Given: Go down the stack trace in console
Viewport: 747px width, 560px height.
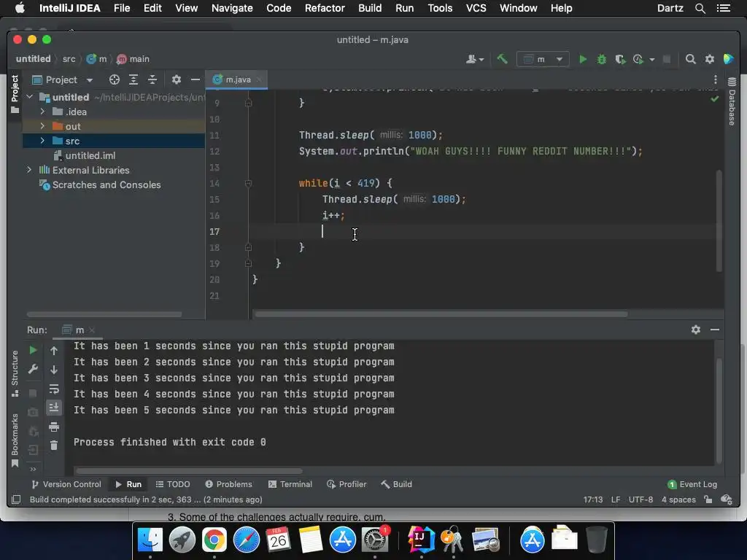Looking at the screenshot, I should 54,370.
